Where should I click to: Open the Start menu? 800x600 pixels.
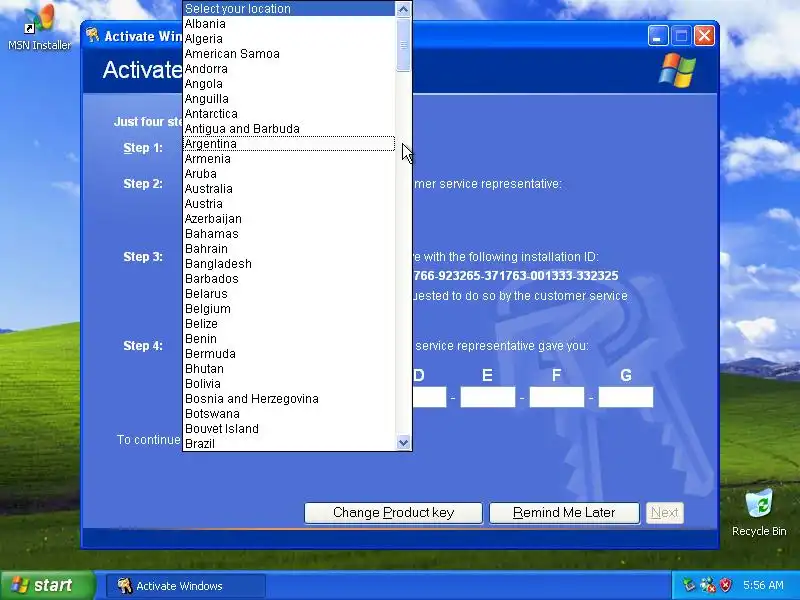tap(48, 585)
